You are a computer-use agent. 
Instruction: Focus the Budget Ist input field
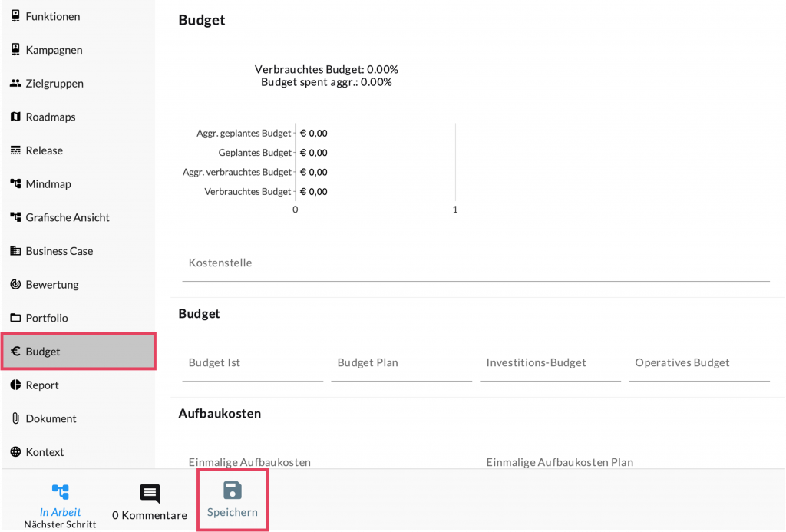(252, 363)
